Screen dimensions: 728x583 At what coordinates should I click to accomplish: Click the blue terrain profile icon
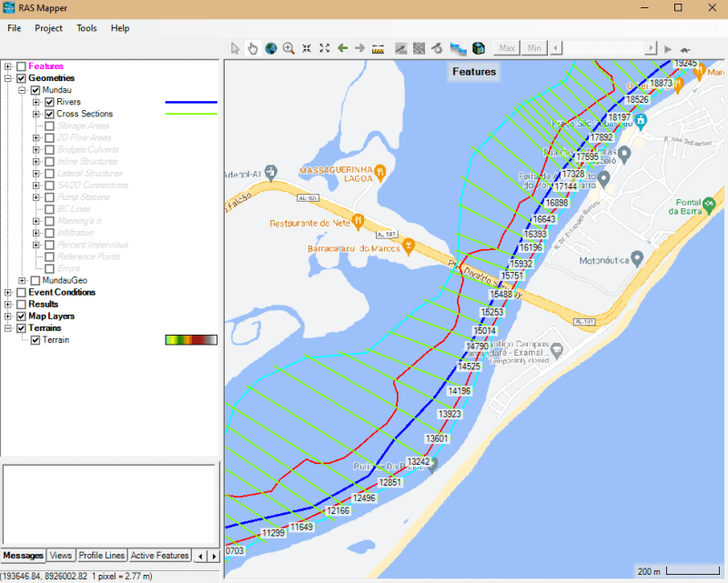pyautogui.click(x=458, y=48)
